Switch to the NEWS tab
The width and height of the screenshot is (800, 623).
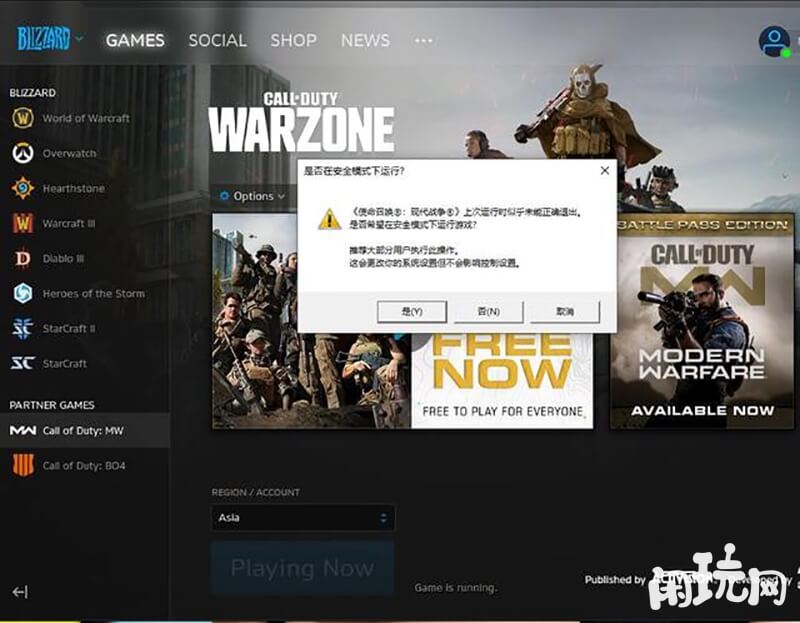[365, 40]
